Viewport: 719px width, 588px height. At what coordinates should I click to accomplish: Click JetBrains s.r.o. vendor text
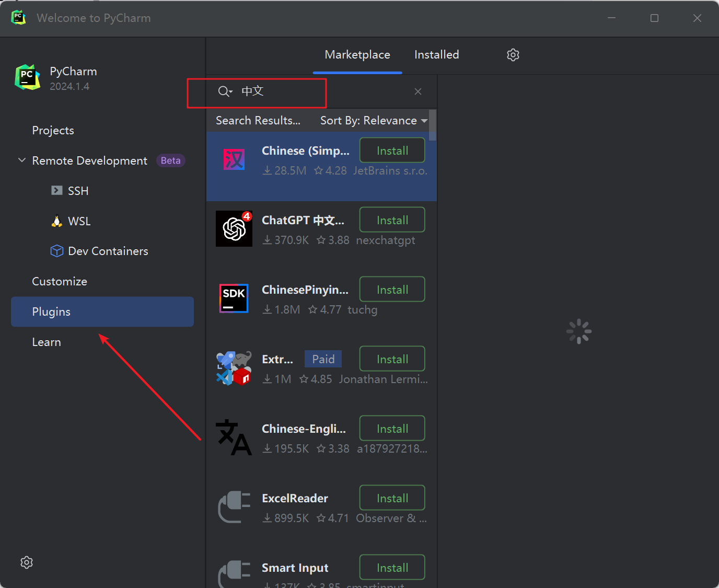[390, 171]
